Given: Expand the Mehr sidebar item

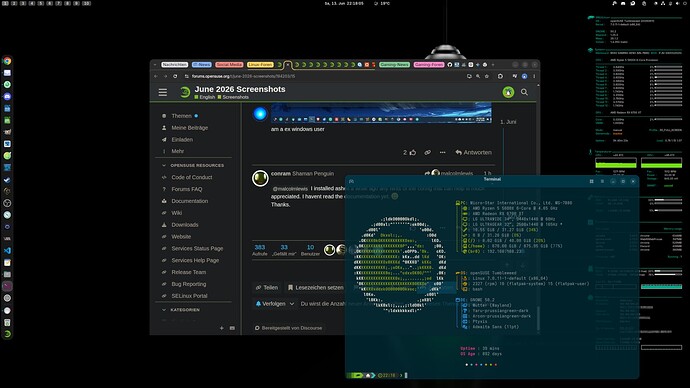Looking at the screenshot, I should (x=177, y=151).
